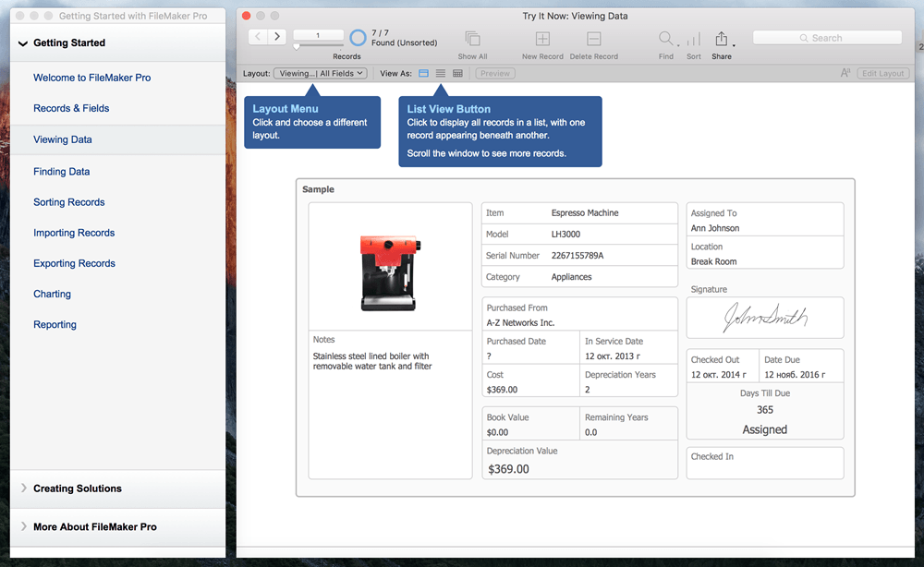This screenshot has height=567, width=924.
Task: Click the Delete Record icon
Action: click(593, 39)
